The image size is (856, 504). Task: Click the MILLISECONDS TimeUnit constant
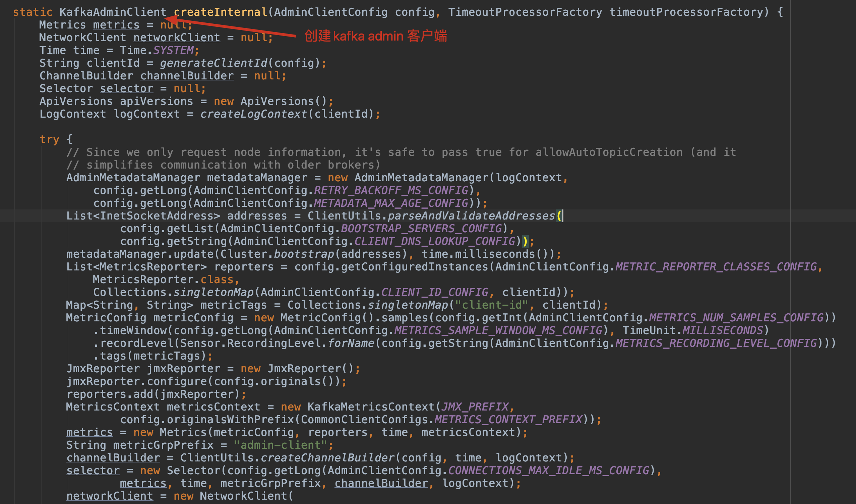click(x=723, y=330)
